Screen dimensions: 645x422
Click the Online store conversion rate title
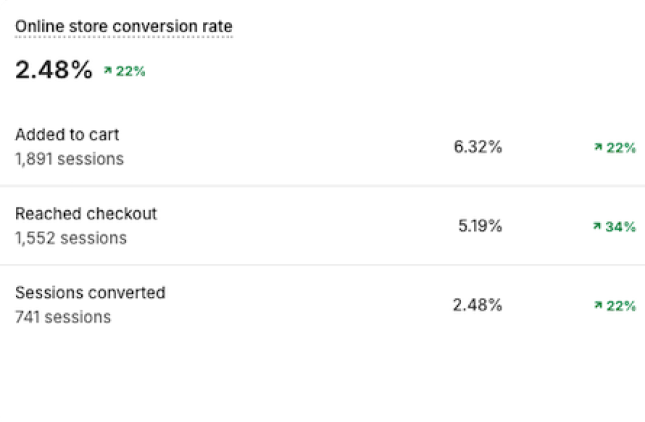123,26
